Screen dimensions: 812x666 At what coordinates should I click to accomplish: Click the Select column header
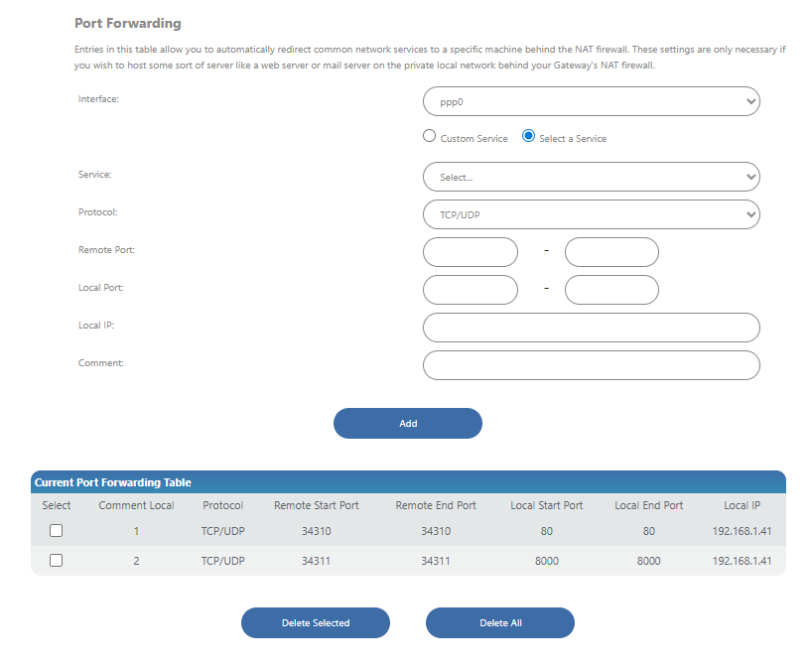(x=56, y=505)
